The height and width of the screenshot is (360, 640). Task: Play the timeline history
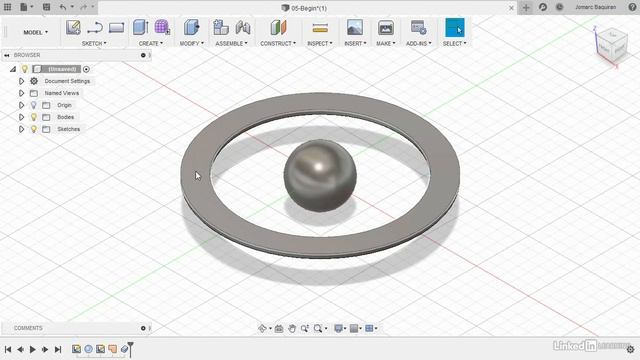coord(33,349)
